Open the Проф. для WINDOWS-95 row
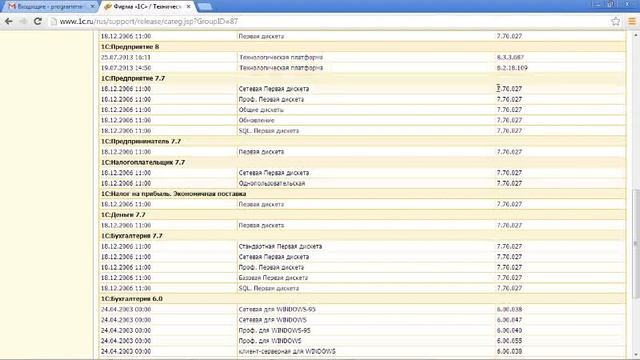This screenshot has height=360, width=640. [x=274, y=330]
